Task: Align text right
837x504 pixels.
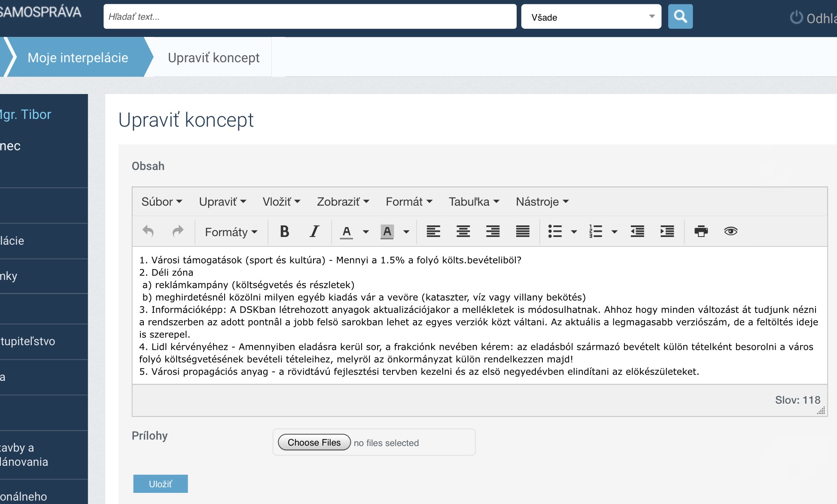Action: coord(493,231)
